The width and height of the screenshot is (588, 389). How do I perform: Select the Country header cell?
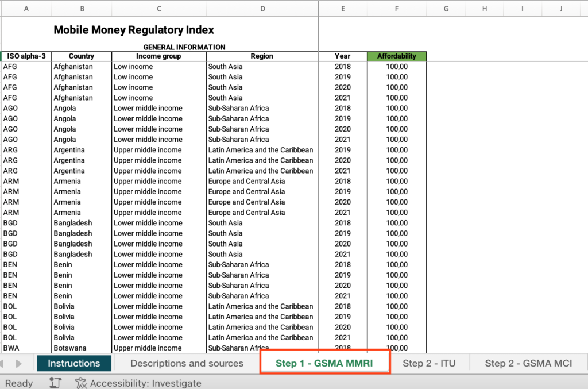coord(82,56)
